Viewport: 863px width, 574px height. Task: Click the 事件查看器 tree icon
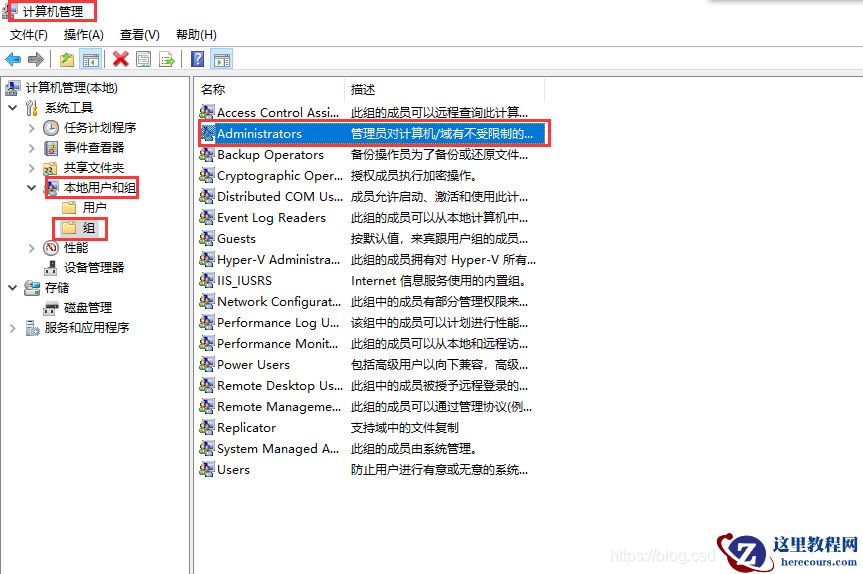pyautogui.click(x=51, y=147)
